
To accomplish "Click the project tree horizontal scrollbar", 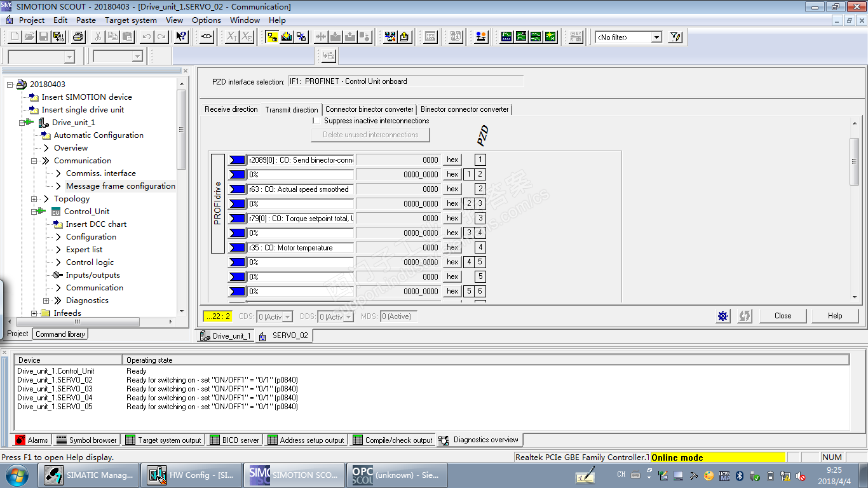I will (x=77, y=322).
